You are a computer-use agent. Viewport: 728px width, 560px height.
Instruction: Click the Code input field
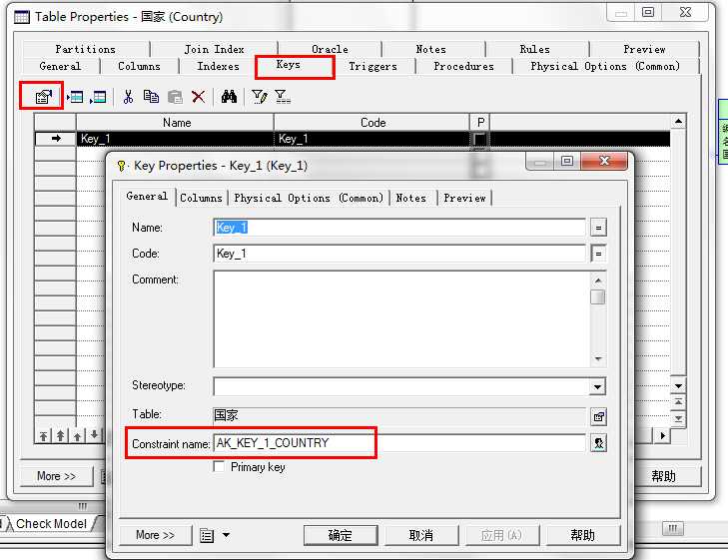[x=399, y=254]
